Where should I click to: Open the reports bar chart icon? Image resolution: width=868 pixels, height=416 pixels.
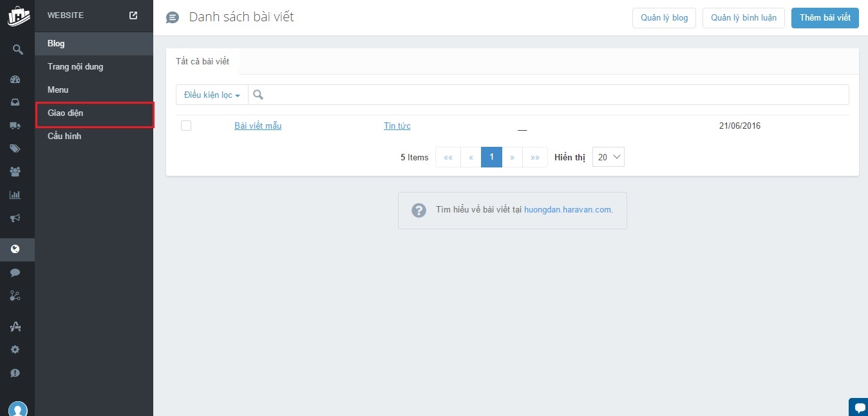[15, 194]
